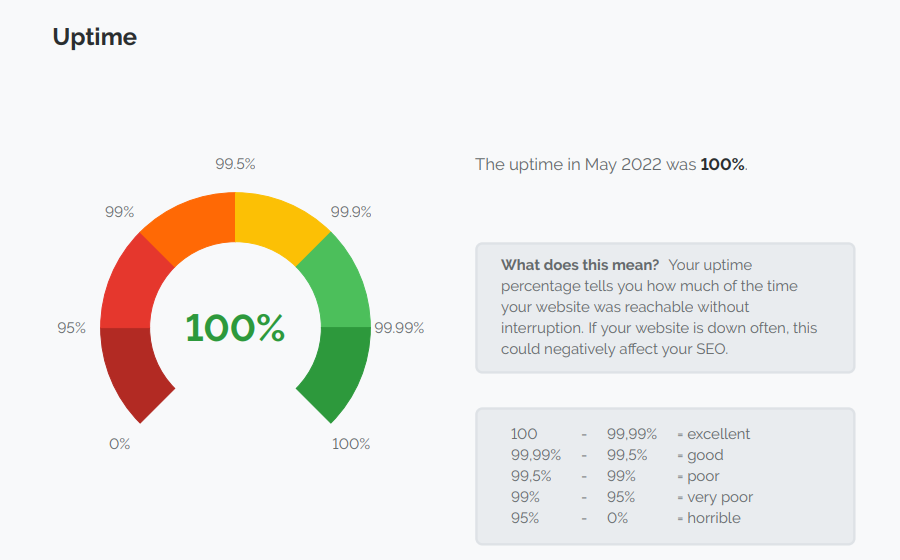Image resolution: width=900 pixels, height=560 pixels.
Task: Select the "excellent" legend row
Action: [x=713, y=434]
